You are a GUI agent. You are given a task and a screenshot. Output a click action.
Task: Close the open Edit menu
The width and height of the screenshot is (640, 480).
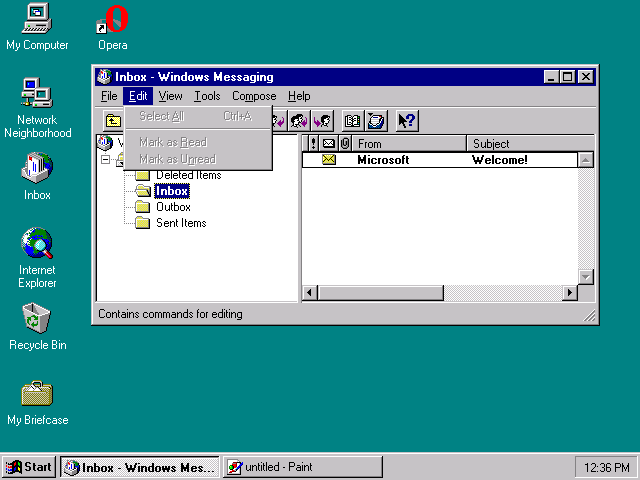click(138, 96)
